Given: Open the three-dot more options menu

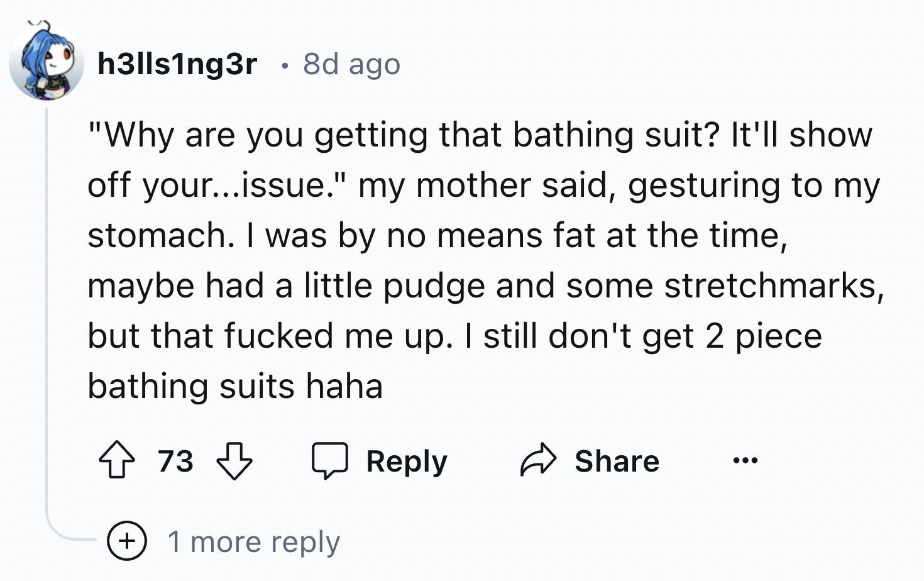Looking at the screenshot, I should point(745,461).
